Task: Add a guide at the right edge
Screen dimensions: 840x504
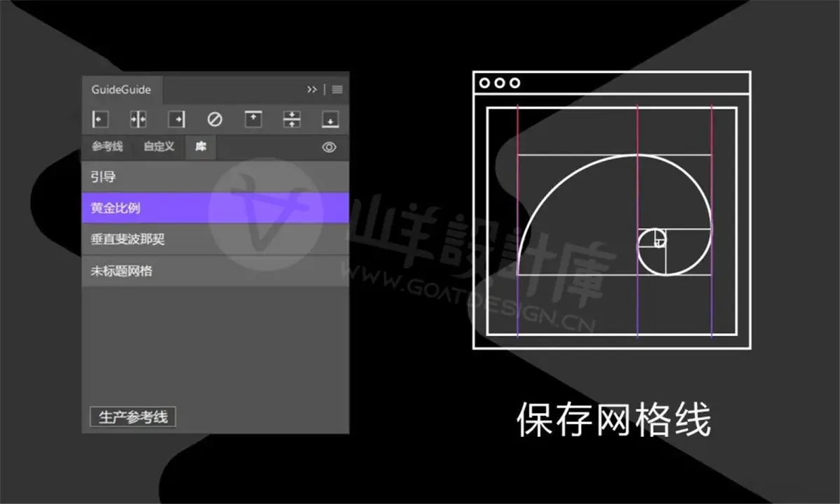Action: pyautogui.click(x=177, y=120)
